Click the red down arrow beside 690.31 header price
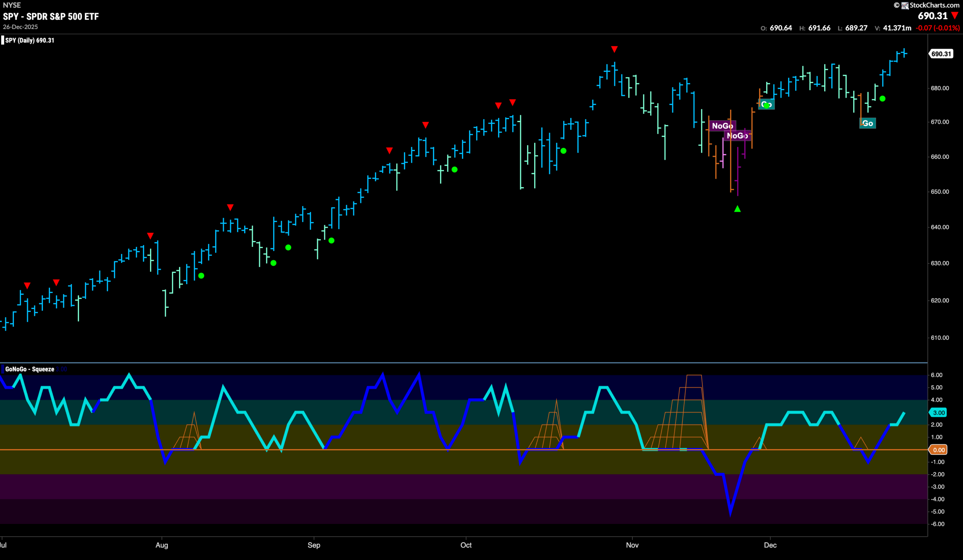The width and height of the screenshot is (963, 560). coord(955,16)
